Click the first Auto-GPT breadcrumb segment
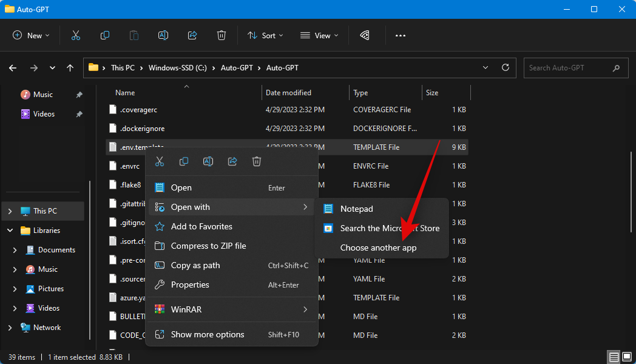 [237, 68]
